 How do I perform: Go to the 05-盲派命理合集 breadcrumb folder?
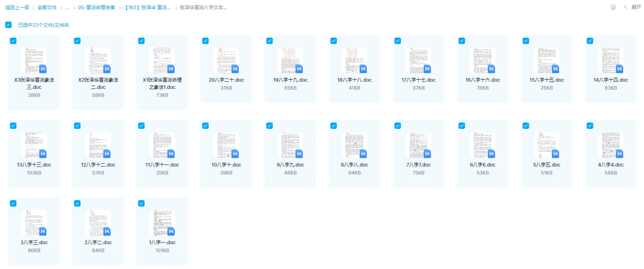tap(97, 8)
